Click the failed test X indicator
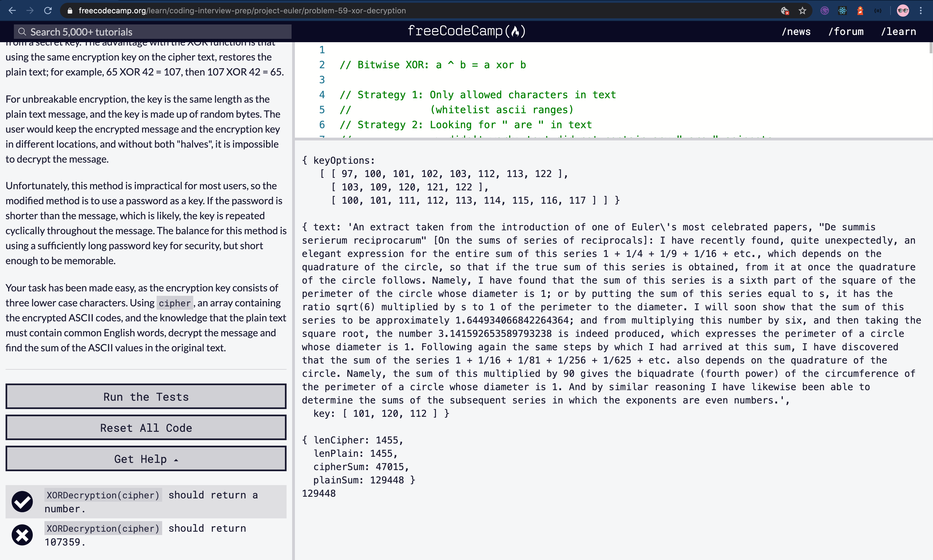 coord(22,535)
